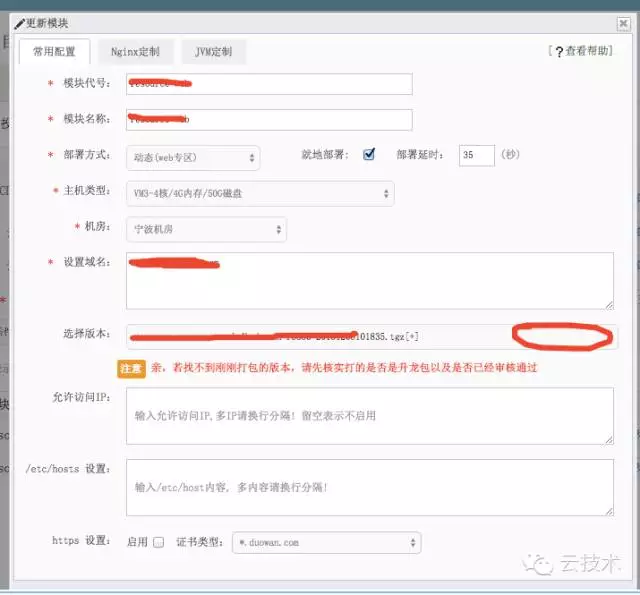
Task: Close the 更新模块 dialog with X
Action: coord(622,23)
